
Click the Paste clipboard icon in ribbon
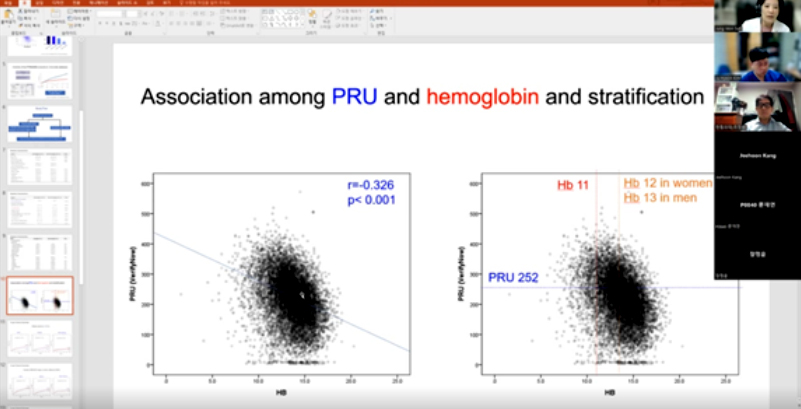[x=10, y=17]
